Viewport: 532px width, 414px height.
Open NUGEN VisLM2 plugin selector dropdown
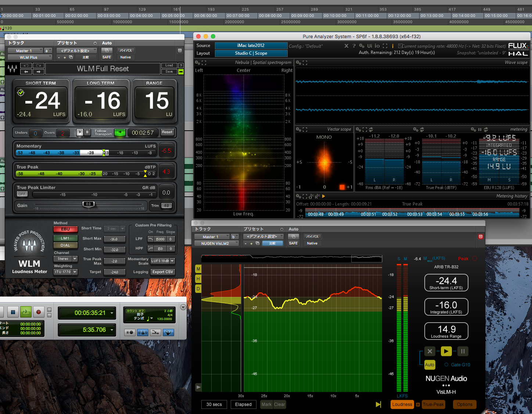click(217, 243)
